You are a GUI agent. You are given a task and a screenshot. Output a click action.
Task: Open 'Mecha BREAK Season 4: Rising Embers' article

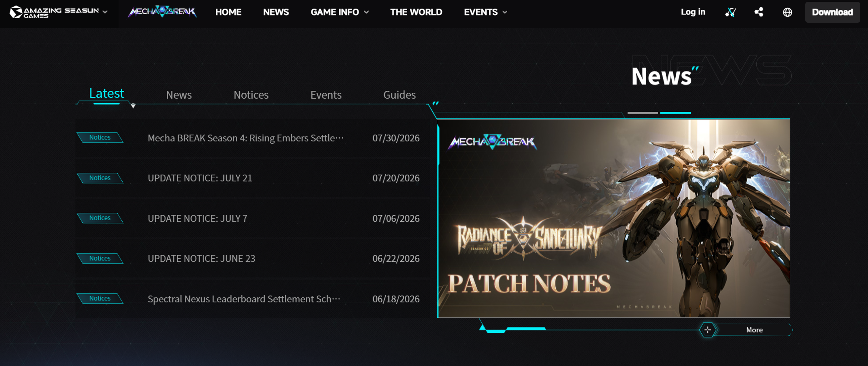(246, 138)
